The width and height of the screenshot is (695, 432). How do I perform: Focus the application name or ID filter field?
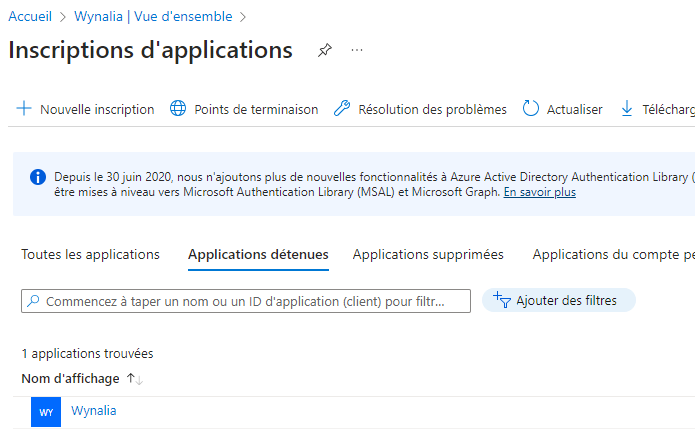click(246, 301)
